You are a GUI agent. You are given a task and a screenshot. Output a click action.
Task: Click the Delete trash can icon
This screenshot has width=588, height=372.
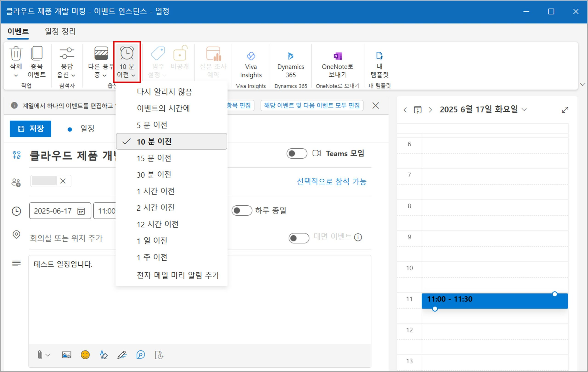(16, 53)
